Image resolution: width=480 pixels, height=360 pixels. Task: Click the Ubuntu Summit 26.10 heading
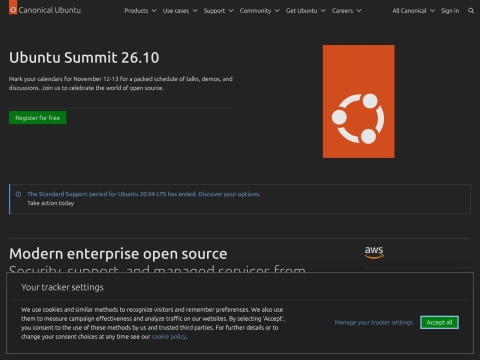click(84, 58)
